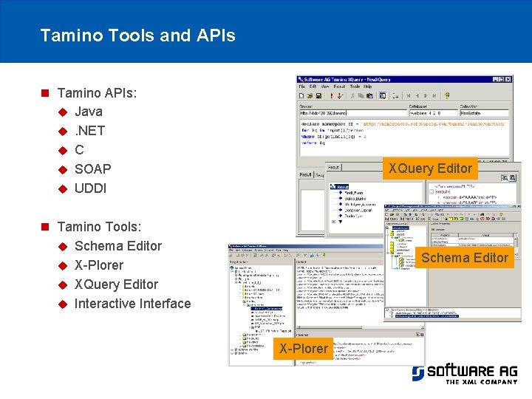Go to next result icon
Viewport: 532px width, 399px height.
(x=426, y=96)
